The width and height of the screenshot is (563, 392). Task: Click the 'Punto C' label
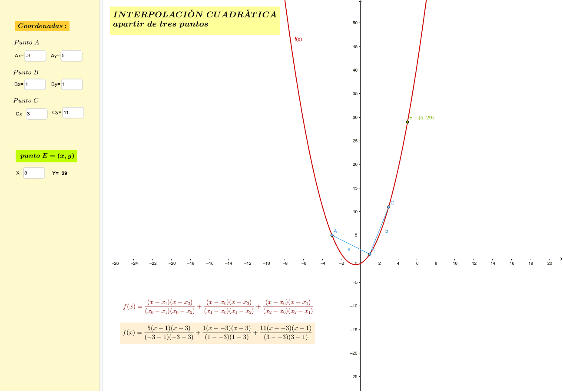point(26,100)
